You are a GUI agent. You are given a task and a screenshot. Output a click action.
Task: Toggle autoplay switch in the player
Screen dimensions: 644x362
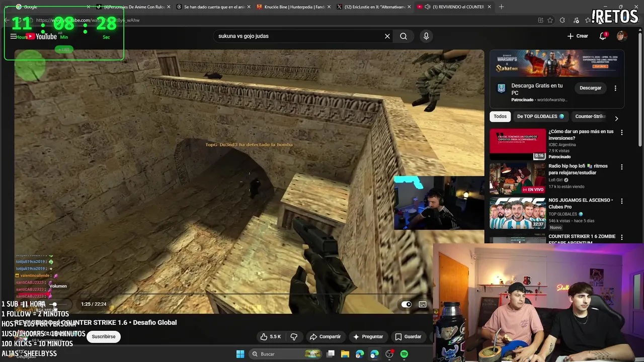pyautogui.click(x=406, y=304)
